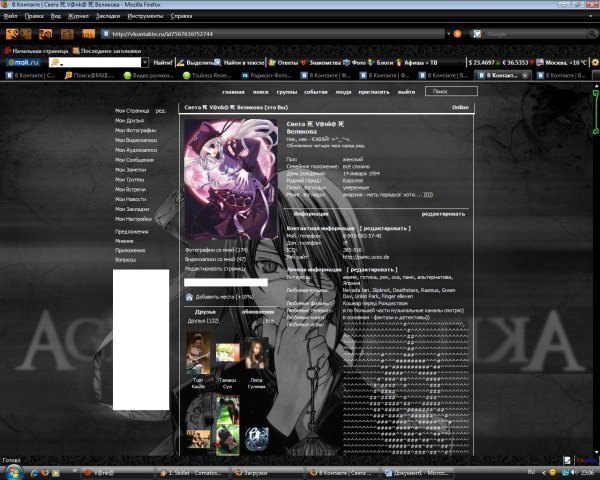Open Мои Закладки in the sidebar
600x480 pixels.
132,209
